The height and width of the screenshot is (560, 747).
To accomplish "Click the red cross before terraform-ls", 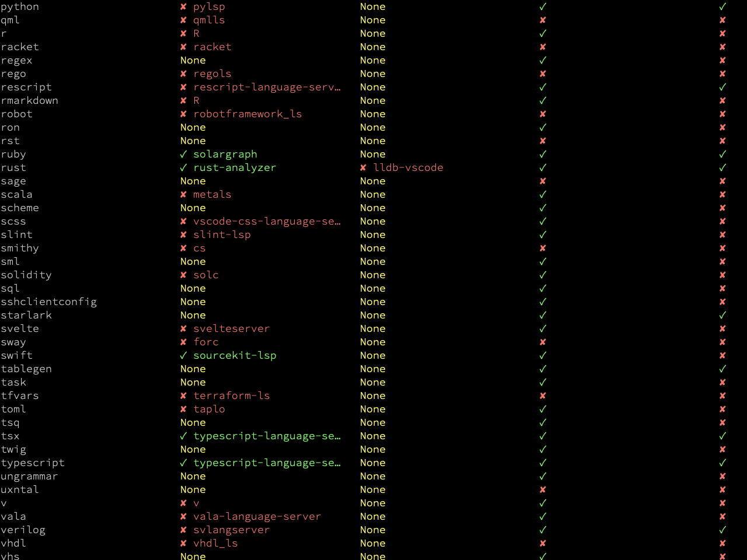I will click(x=183, y=395).
